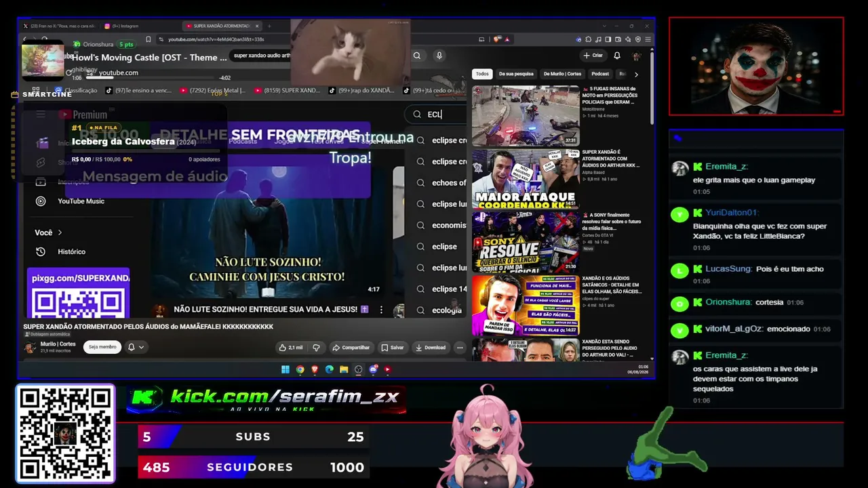
Task: Open browser extensions puzzle icon
Action: 589,39
